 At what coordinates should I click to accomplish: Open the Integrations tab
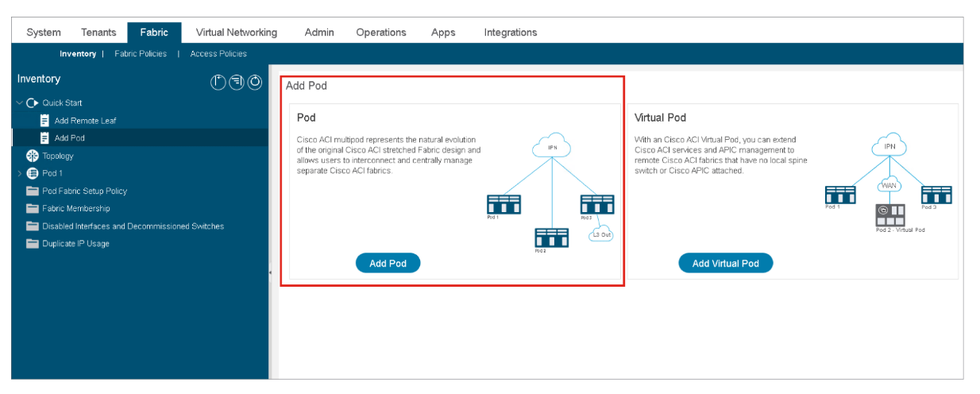pos(511,33)
